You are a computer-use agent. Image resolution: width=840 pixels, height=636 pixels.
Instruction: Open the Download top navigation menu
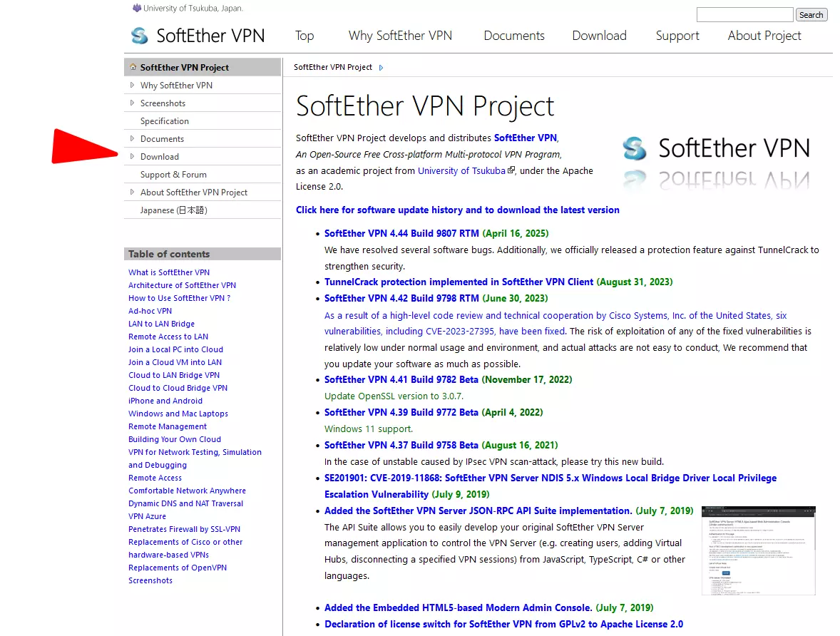[x=599, y=36]
